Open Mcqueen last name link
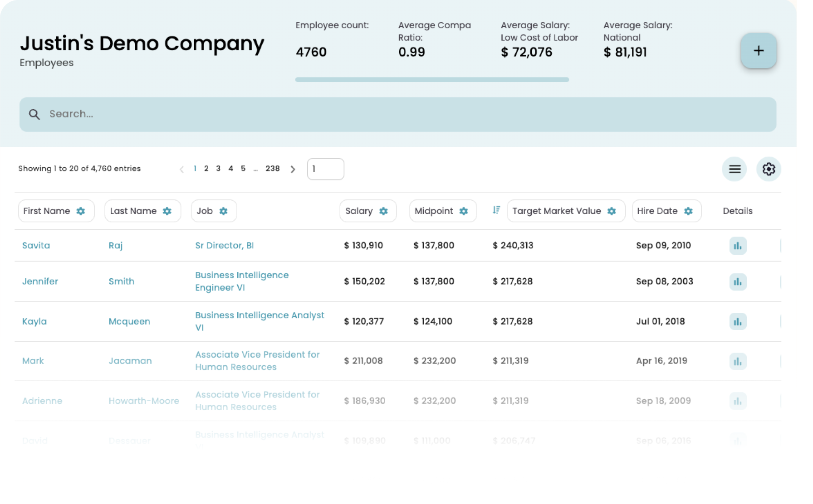The height and width of the screenshot is (504, 813). click(129, 321)
